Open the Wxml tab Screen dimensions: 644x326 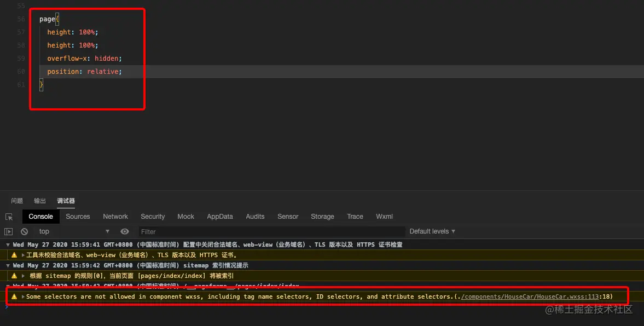point(385,217)
